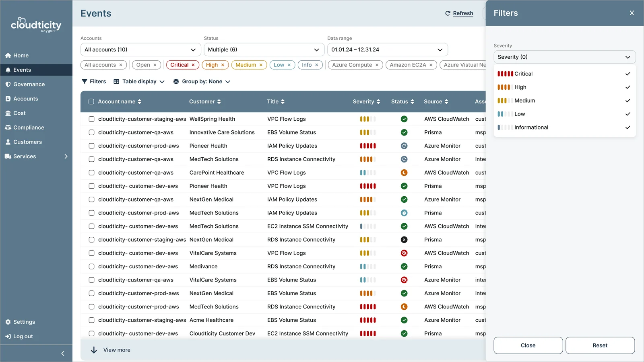The image size is (644, 362).
Task: Close the Filters panel with X
Action: (632, 13)
